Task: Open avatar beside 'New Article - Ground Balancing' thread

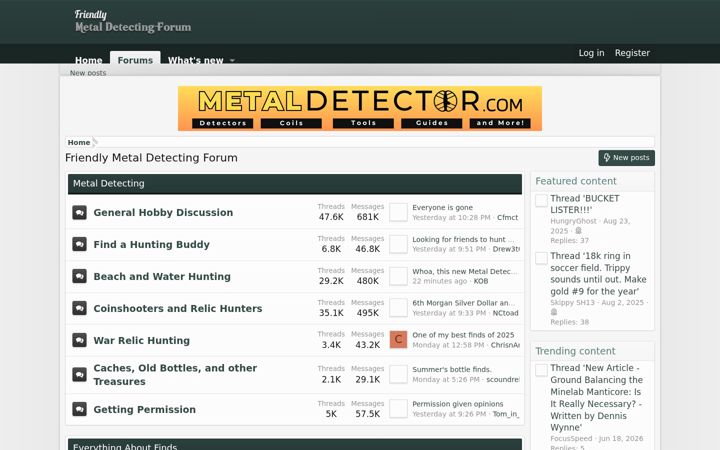Action: click(541, 370)
